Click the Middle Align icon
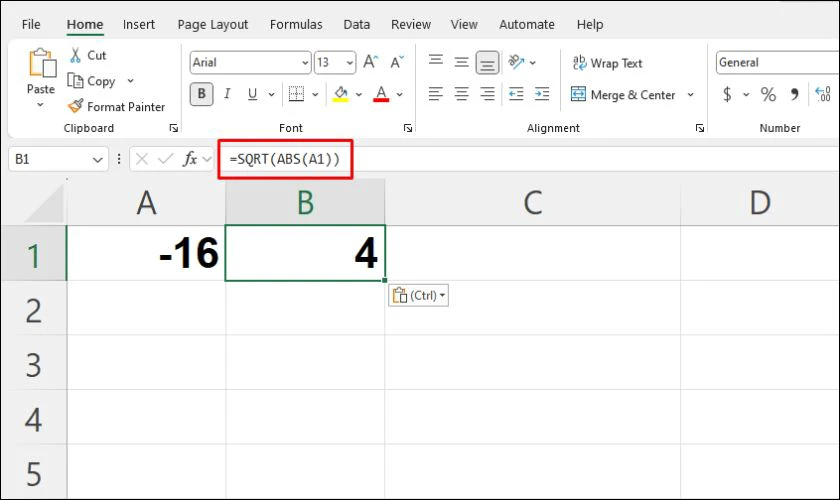The width and height of the screenshot is (840, 500). (x=461, y=62)
